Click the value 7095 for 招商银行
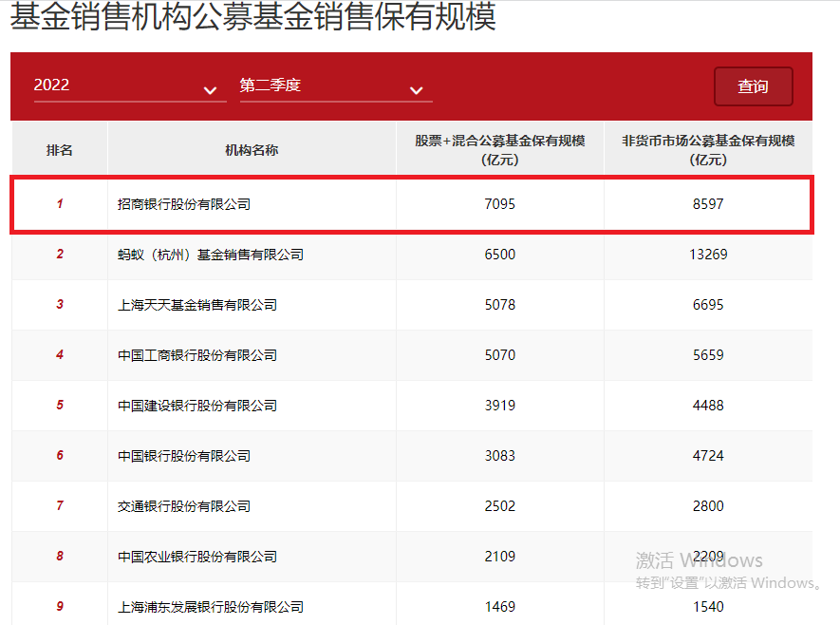840x625 pixels. coord(500,204)
